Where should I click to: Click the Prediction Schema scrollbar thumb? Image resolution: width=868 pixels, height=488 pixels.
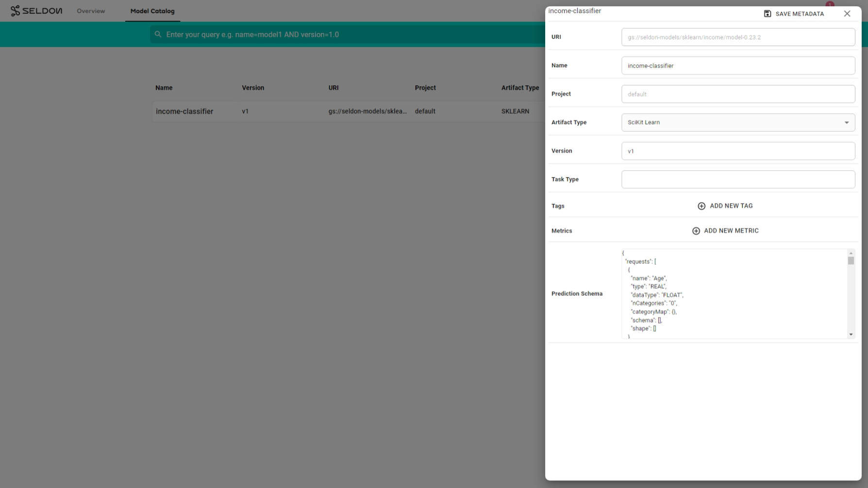click(851, 261)
